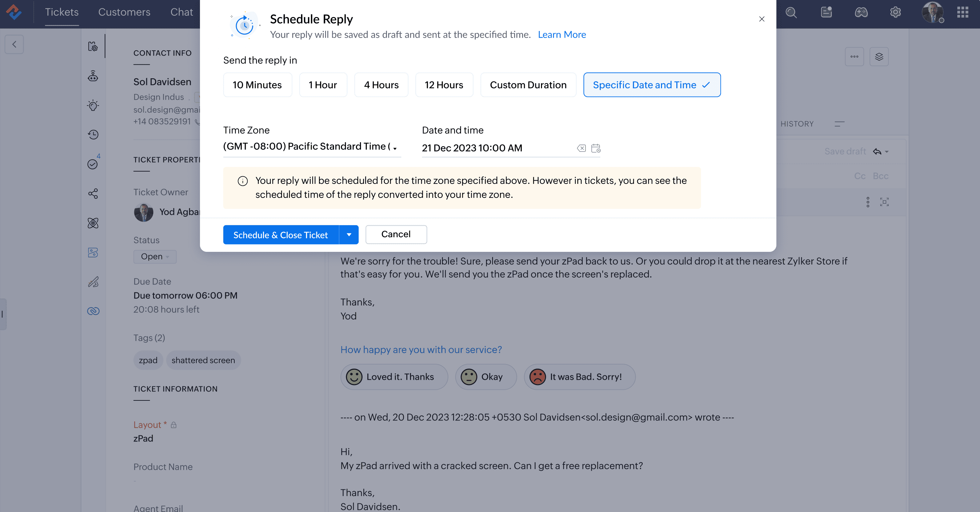
Task: Open calendar picker in Date and time
Action: point(596,148)
